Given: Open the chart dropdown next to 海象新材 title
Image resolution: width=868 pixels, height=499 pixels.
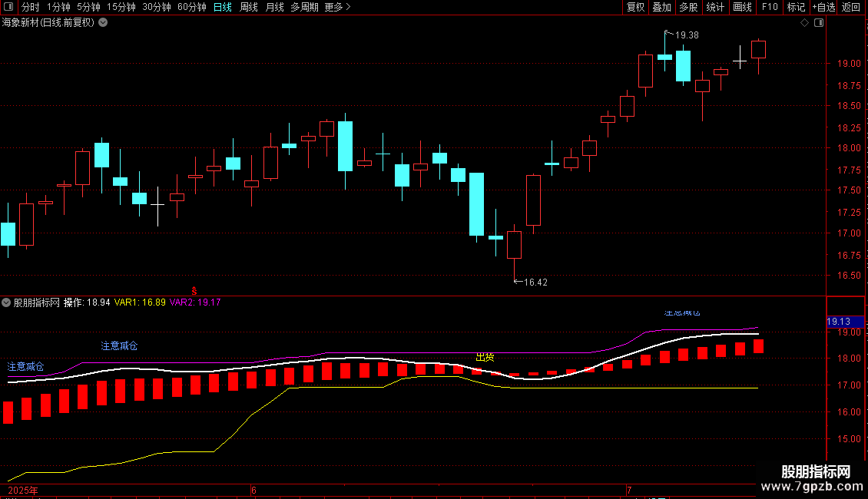Looking at the screenshot, I should tap(103, 23).
